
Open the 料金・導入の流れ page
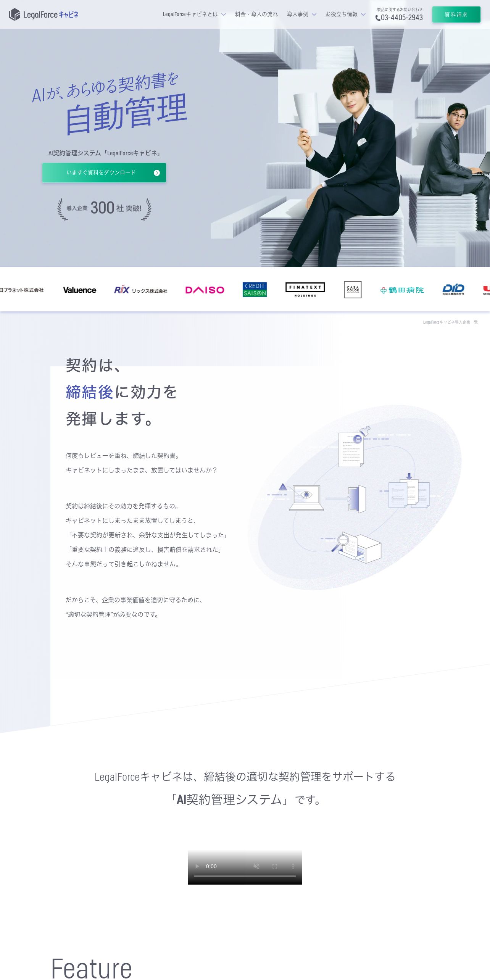pos(256,15)
